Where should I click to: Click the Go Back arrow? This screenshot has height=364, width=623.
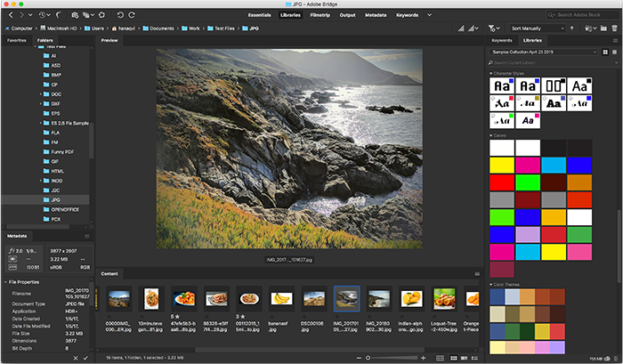tap(9, 15)
